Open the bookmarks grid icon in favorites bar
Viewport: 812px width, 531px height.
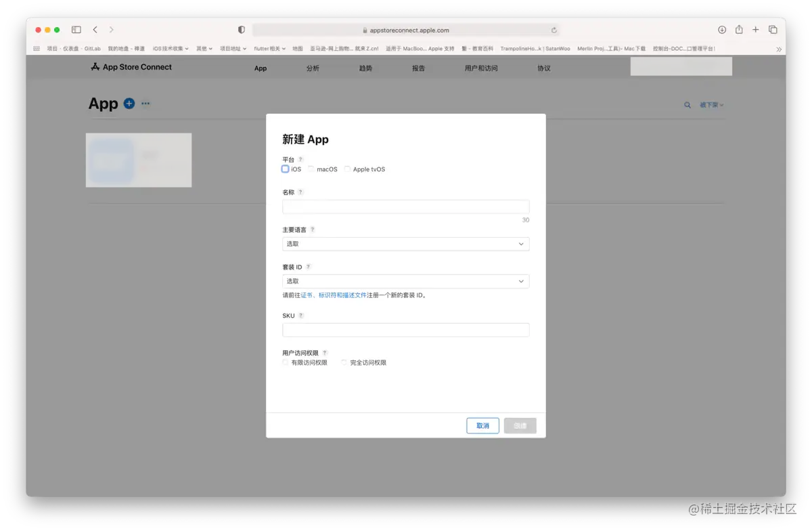(x=37, y=49)
